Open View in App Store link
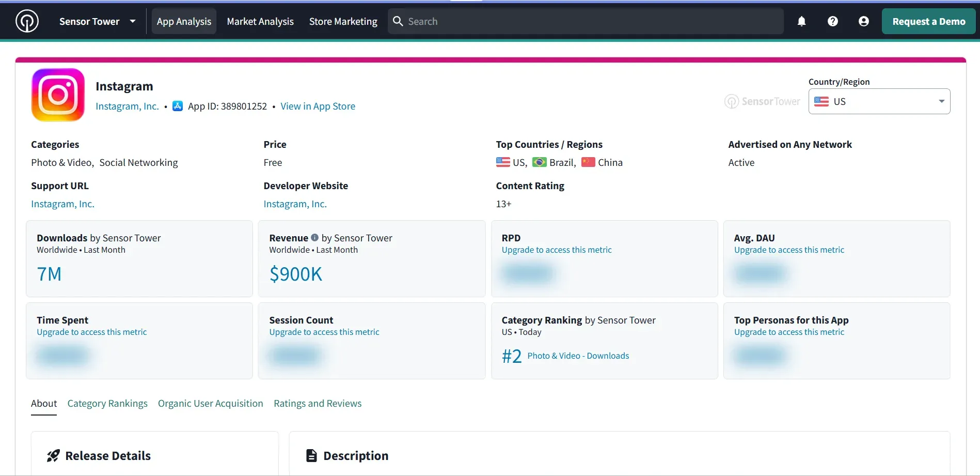The width and height of the screenshot is (980, 476). [x=318, y=105]
